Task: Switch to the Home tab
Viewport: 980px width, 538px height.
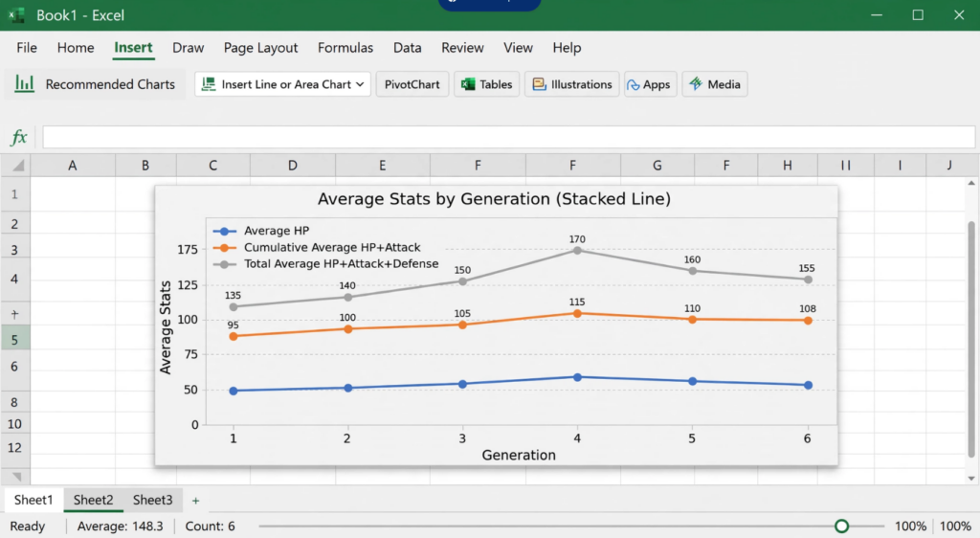Action: tap(76, 48)
